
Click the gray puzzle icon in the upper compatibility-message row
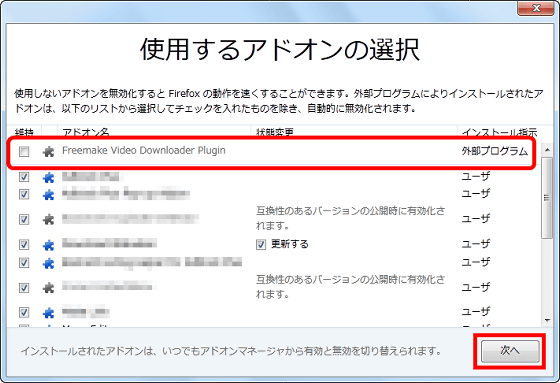click(48, 219)
